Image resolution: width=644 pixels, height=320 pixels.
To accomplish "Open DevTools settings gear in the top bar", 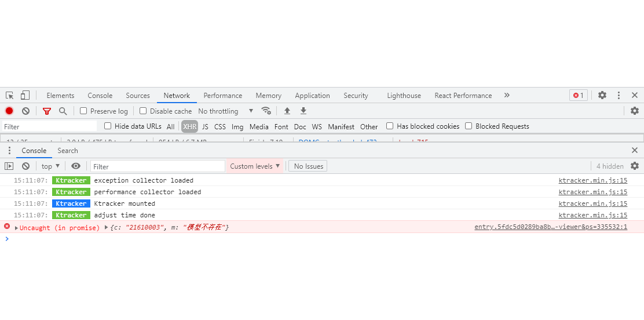I will tap(602, 96).
